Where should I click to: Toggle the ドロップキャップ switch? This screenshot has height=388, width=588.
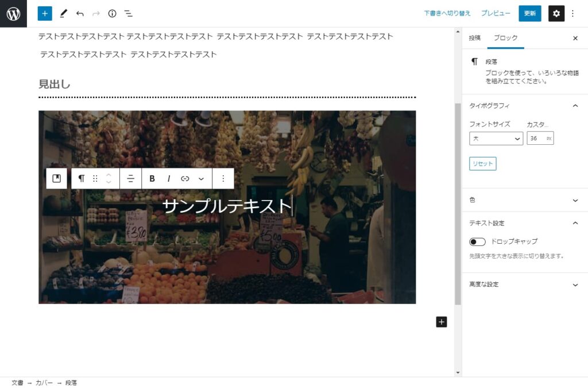coord(477,241)
